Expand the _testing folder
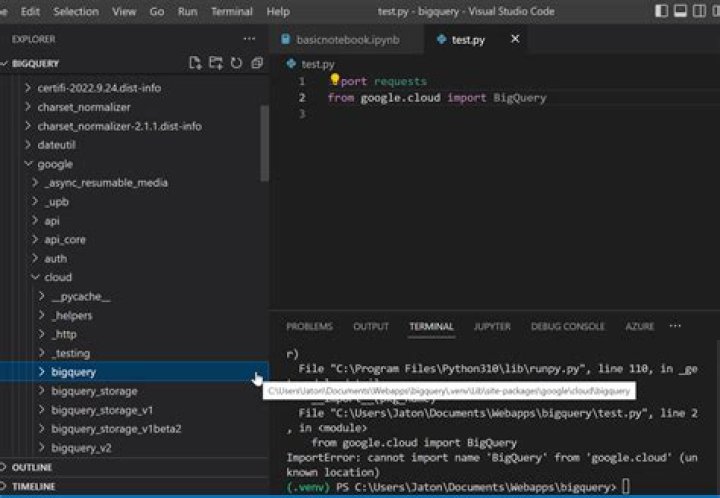This screenshot has height=498, width=720. point(133,353)
